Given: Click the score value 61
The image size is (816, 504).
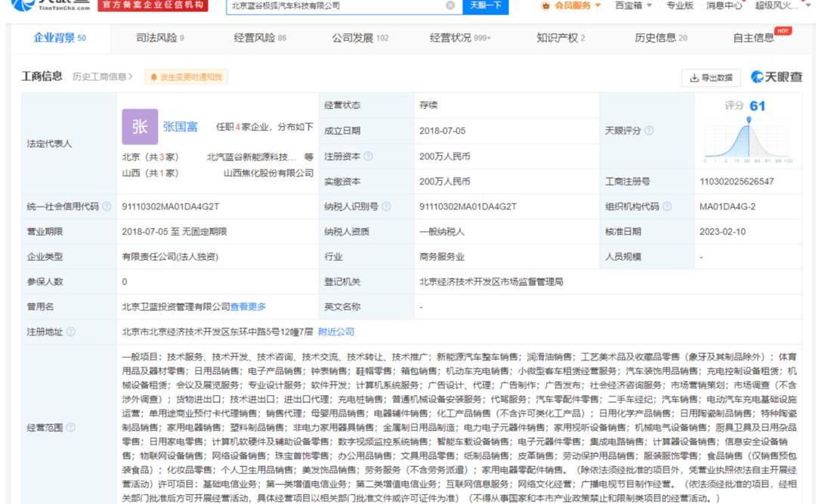Looking at the screenshot, I should [x=757, y=107].
